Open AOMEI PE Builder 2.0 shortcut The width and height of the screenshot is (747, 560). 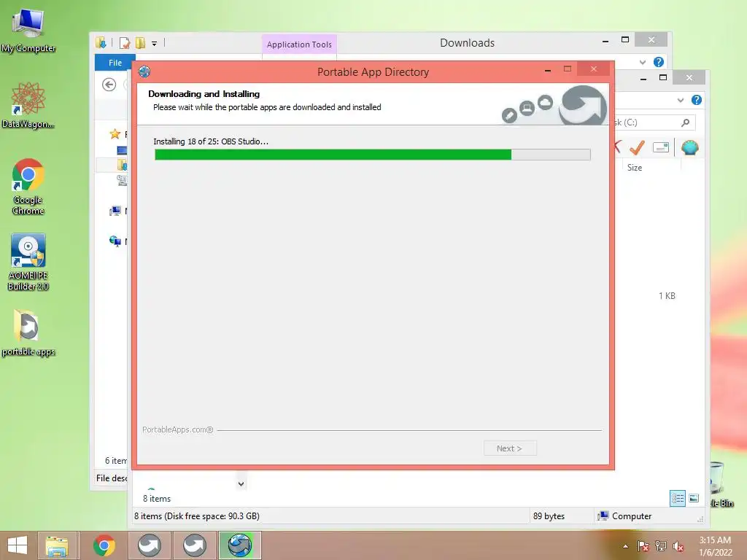(x=28, y=262)
